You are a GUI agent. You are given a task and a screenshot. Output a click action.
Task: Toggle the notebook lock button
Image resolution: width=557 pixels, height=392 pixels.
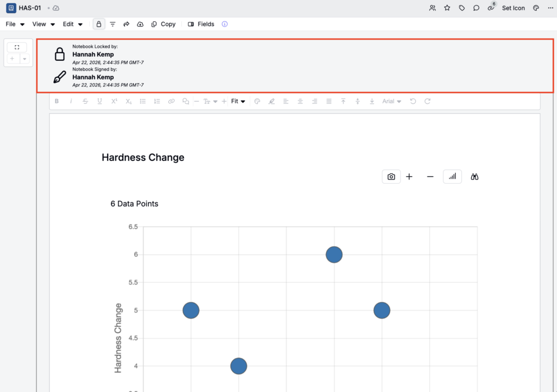tap(98, 24)
